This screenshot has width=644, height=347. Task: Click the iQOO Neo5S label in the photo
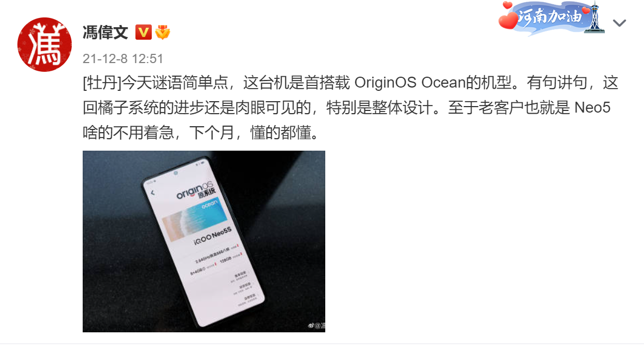213,236
